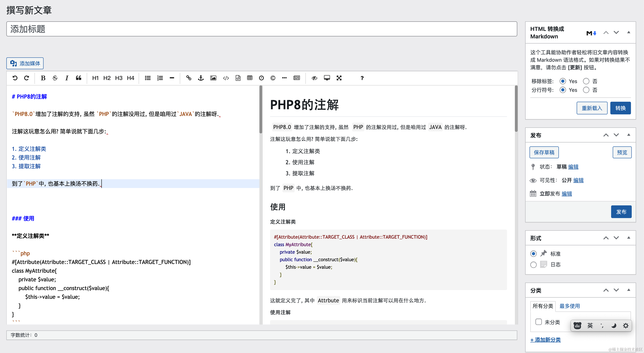Toggle bold formatting in editor toolbar

coord(43,78)
